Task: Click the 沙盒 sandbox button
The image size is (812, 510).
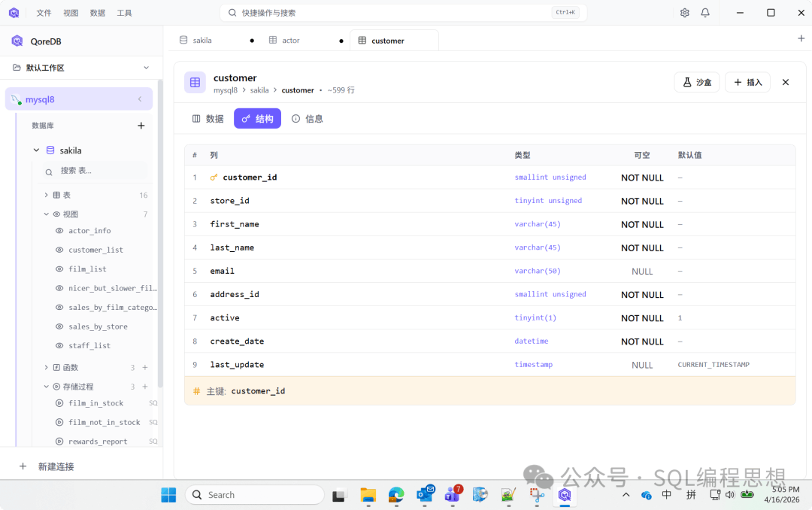Action: [697, 82]
